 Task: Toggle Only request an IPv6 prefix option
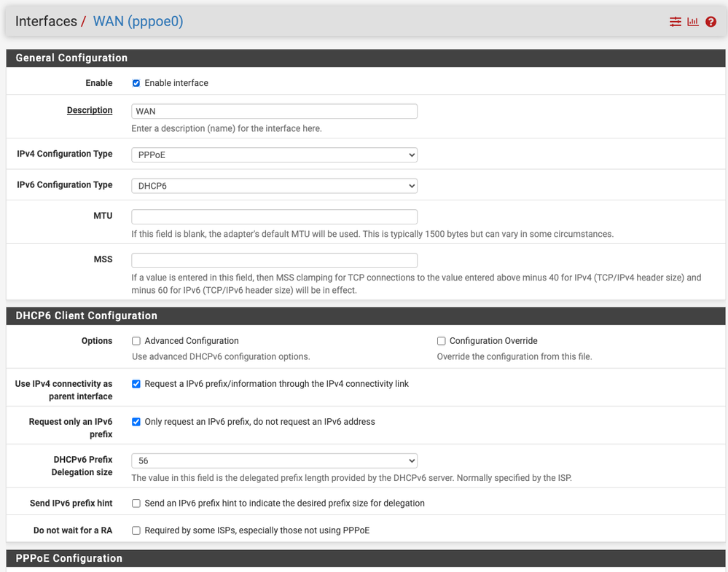[136, 422]
